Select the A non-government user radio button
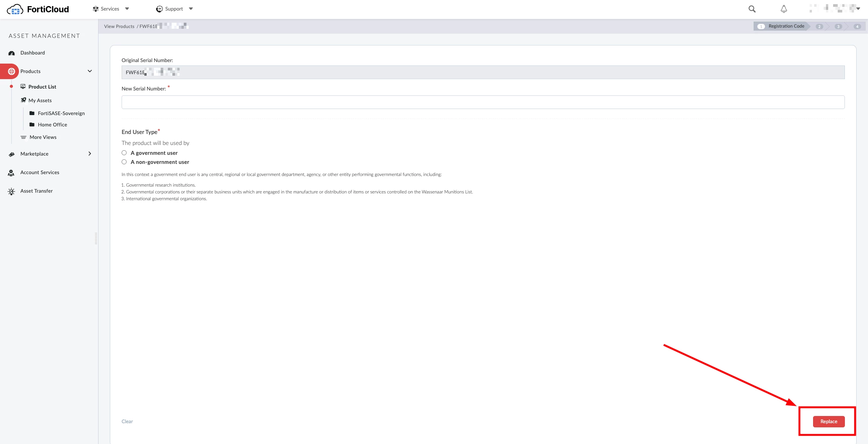 (124, 162)
